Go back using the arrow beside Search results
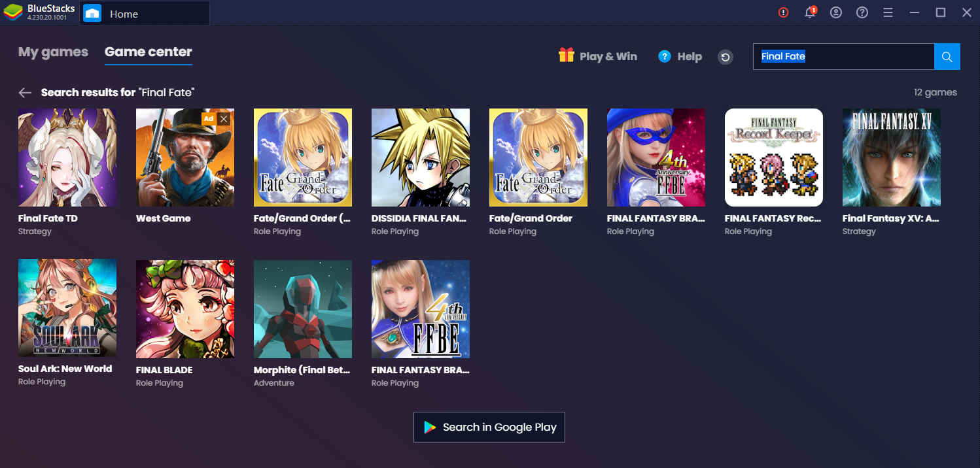The image size is (980, 468). [x=25, y=93]
